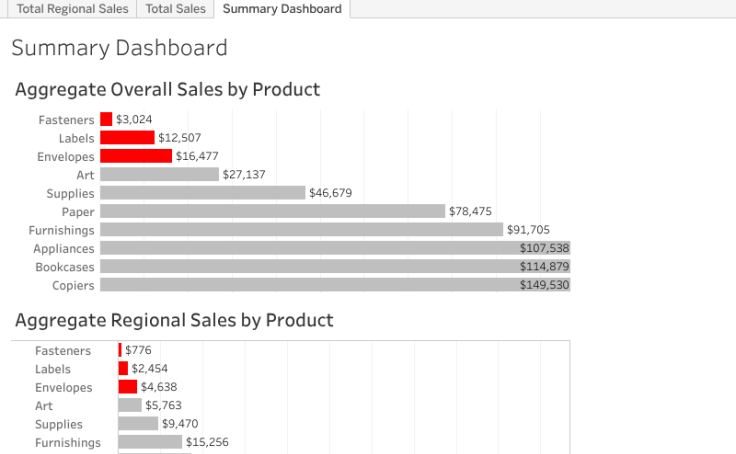Click the regional Supplies bar showing $9,470
The image size is (736, 454).
pos(138,424)
